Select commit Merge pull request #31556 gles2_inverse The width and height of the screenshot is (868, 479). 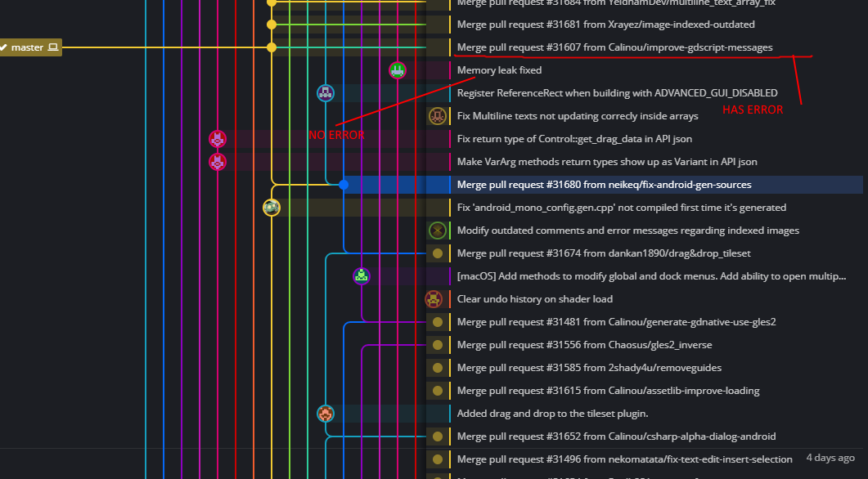585,345
